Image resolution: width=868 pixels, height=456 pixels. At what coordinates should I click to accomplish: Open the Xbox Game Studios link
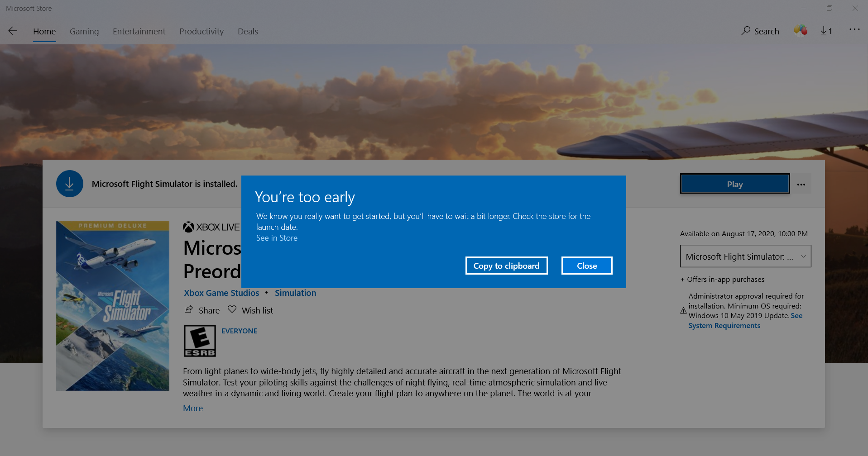(x=221, y=293)
